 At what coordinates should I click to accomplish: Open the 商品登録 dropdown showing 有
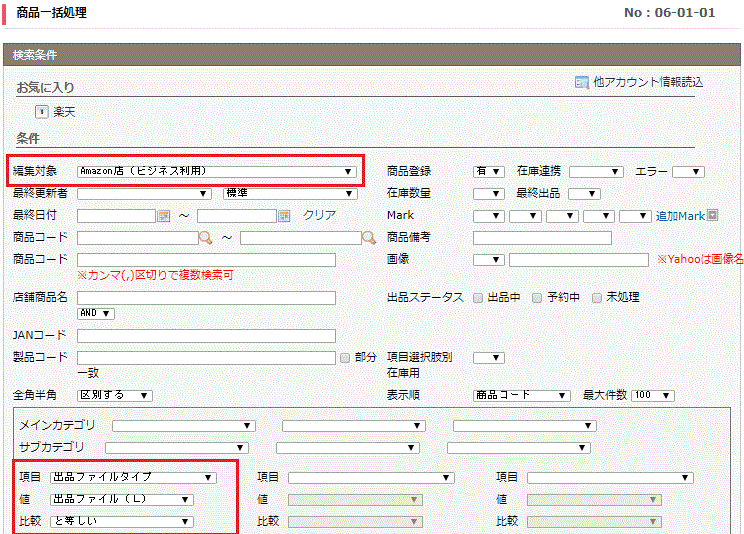[488, 171]
